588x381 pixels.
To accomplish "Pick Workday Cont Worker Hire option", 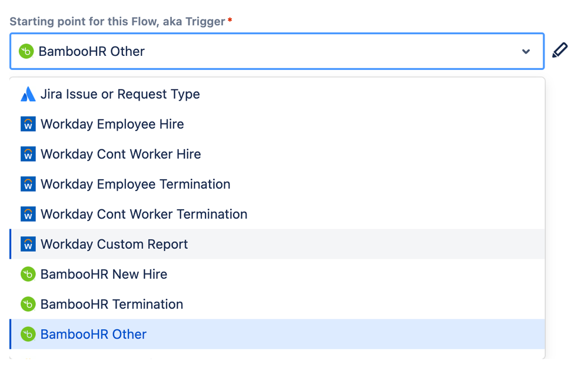I will (121, 154).
